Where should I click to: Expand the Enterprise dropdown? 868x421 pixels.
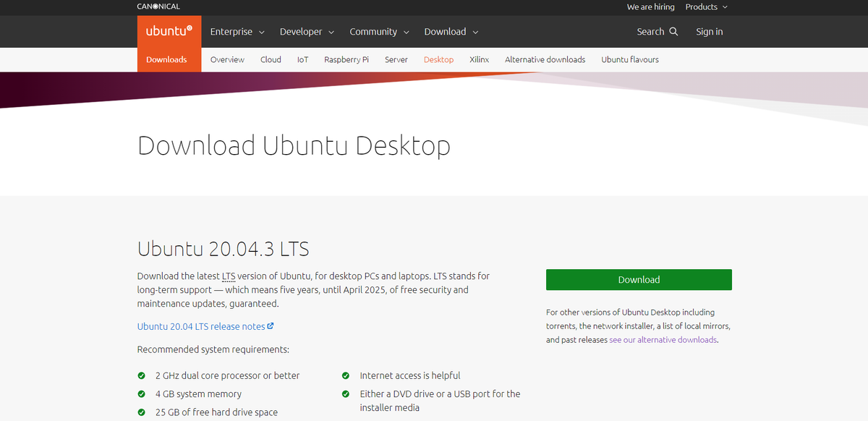(237, 31)
